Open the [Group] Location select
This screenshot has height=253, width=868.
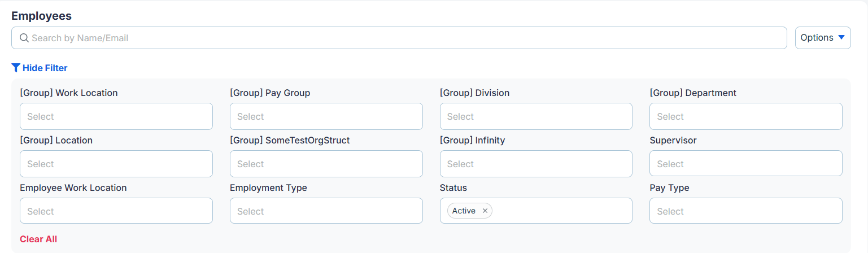coord(116,164)
